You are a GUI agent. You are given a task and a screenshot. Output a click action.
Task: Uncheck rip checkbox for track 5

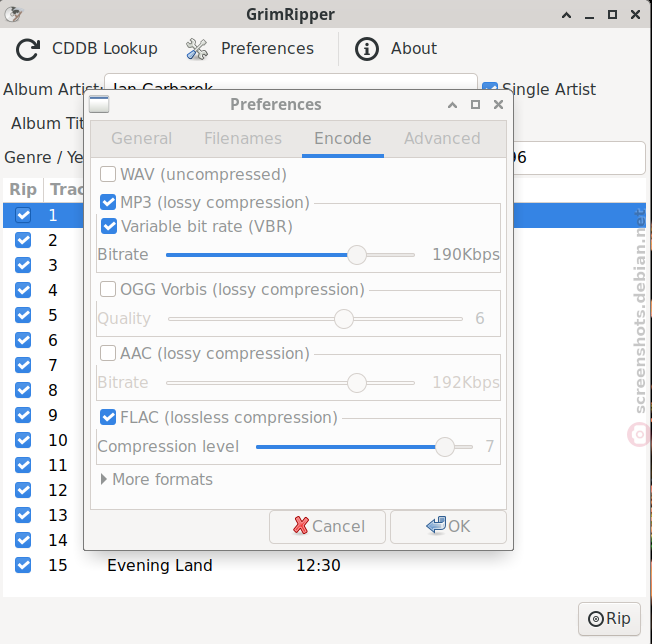point(23,315)
